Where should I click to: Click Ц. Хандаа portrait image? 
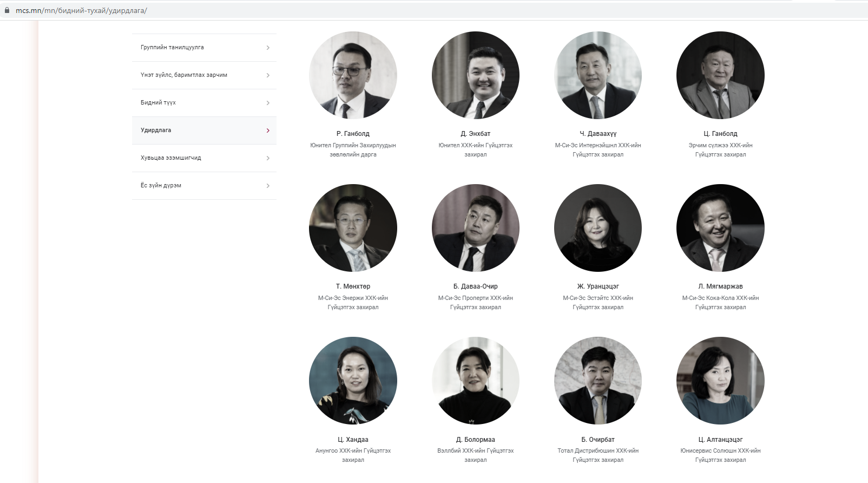[353, 381]
